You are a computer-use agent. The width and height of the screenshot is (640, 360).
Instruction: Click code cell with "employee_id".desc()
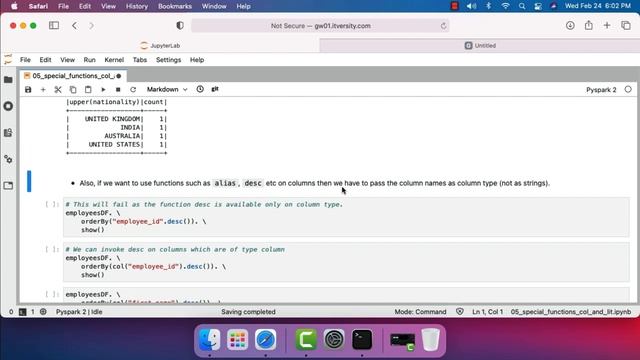tap(346, 217)
